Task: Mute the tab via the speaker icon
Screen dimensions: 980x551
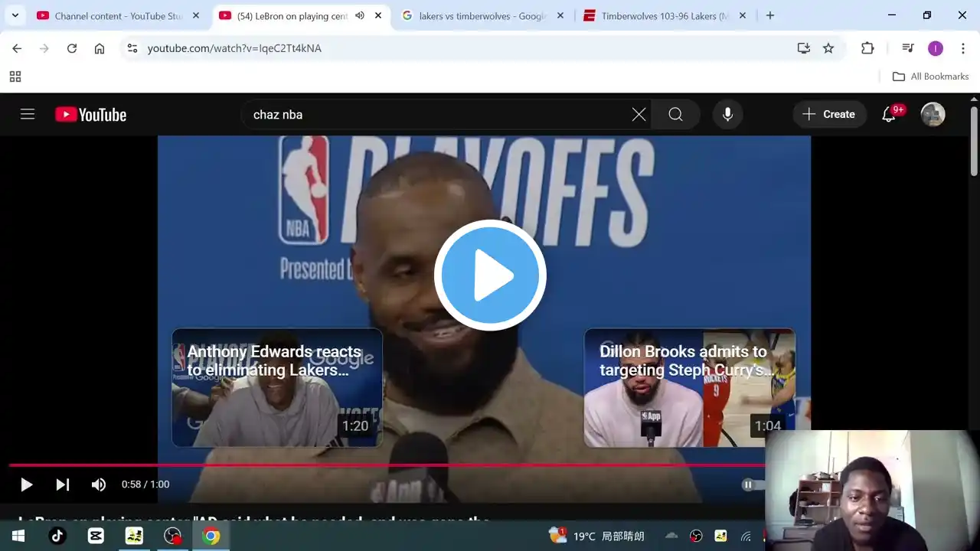Action: pyautogui.click(x=360, y=15)
